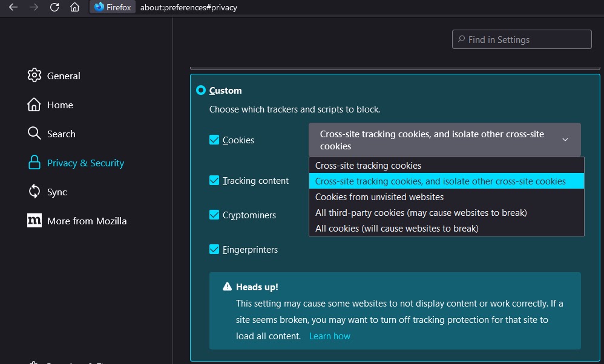
Task: Select Cross-site tracking cookies option
Action: click(368, 166)
